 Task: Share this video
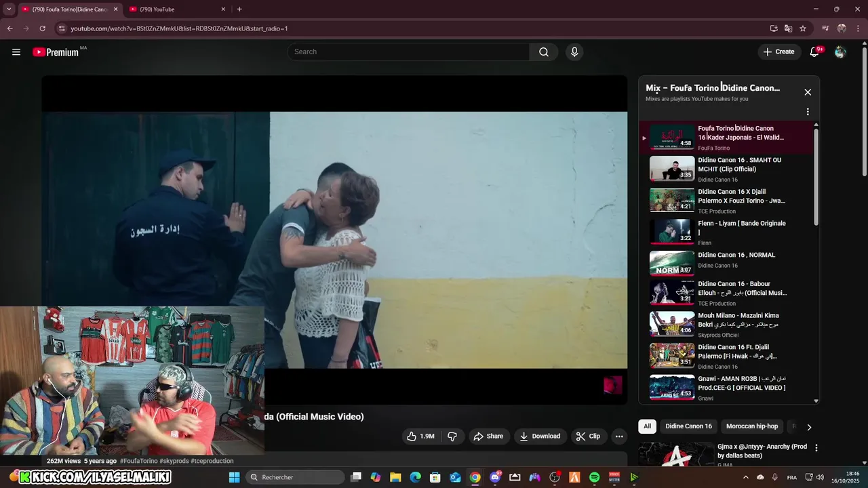488,436
